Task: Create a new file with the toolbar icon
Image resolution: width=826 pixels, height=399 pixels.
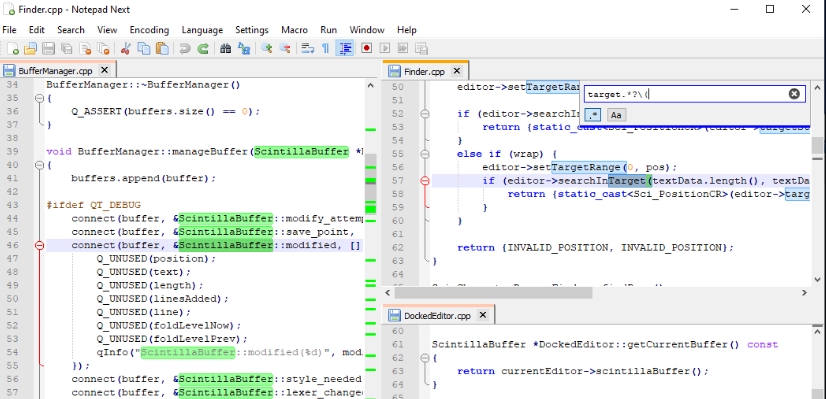Action: (13, 48)
